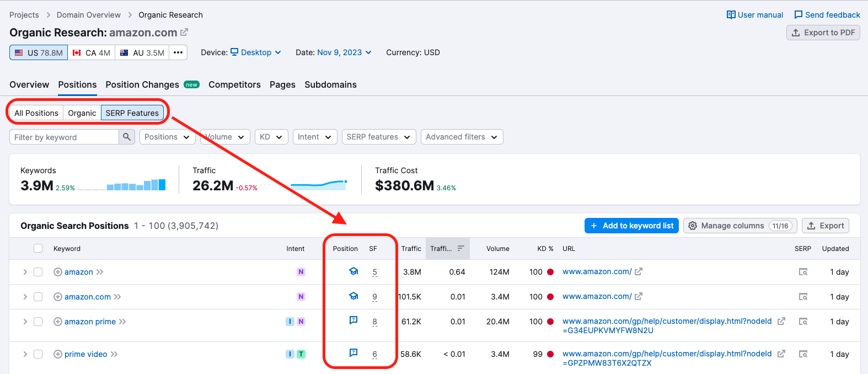Click the plus icon next to amazon keyword
The image size is (868, 374).
(x=57, y=272)
